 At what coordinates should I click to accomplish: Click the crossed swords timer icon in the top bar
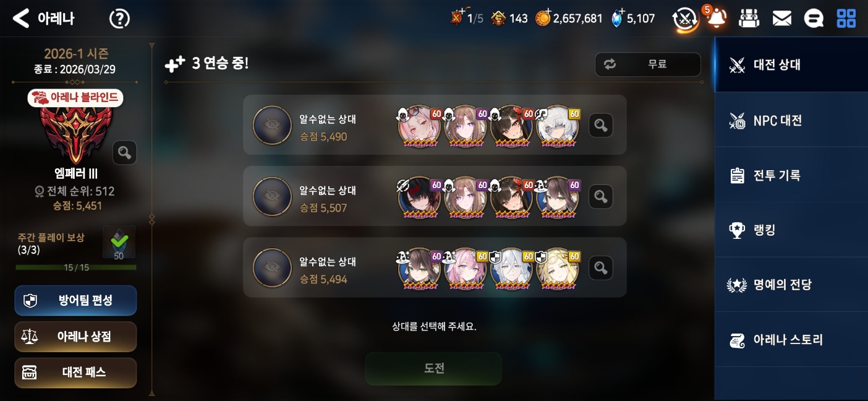coord(685,19)
